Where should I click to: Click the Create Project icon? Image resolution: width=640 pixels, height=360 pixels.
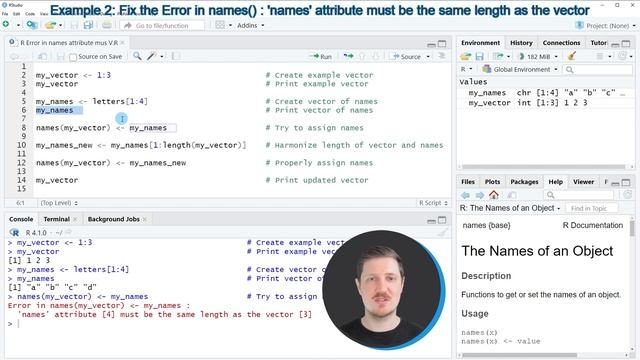pos(31,25)
